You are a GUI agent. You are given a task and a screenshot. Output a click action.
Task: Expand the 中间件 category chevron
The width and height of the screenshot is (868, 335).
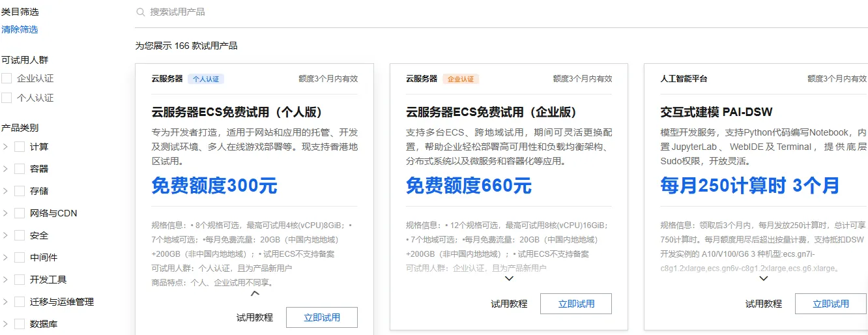point(5,257)
